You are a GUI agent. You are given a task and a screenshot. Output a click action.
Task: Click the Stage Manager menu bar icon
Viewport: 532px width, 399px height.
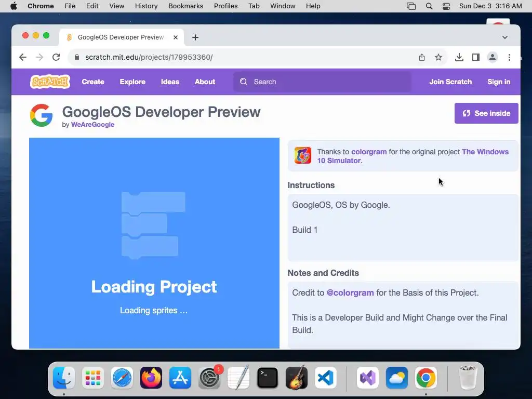point(411,6)
